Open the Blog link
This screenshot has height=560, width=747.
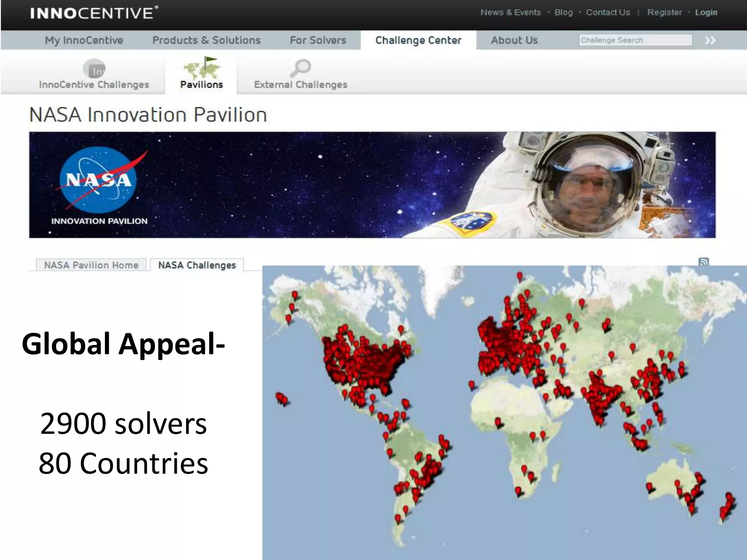[564, 12]
